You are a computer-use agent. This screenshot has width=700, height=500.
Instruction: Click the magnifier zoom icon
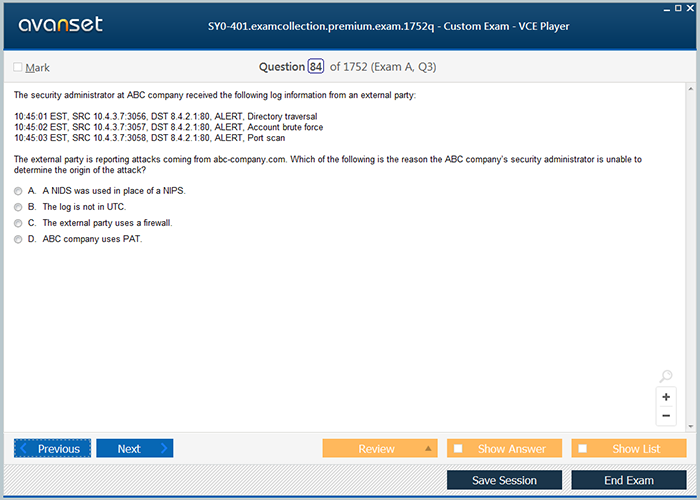666,376
